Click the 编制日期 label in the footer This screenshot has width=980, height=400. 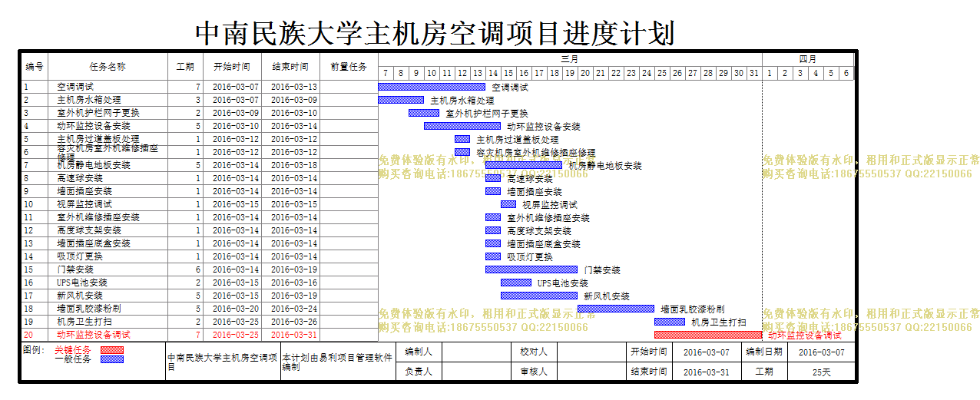coord(764,352)
